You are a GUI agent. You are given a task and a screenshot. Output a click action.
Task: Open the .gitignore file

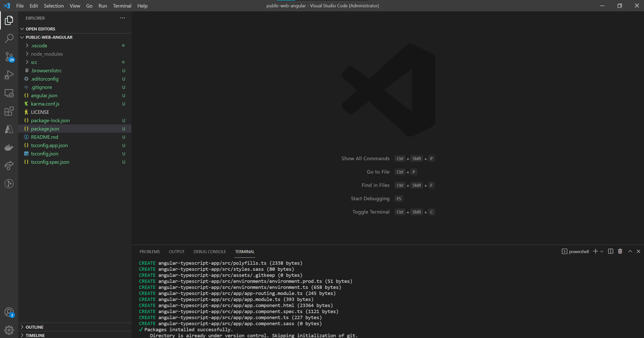(75, 87)
